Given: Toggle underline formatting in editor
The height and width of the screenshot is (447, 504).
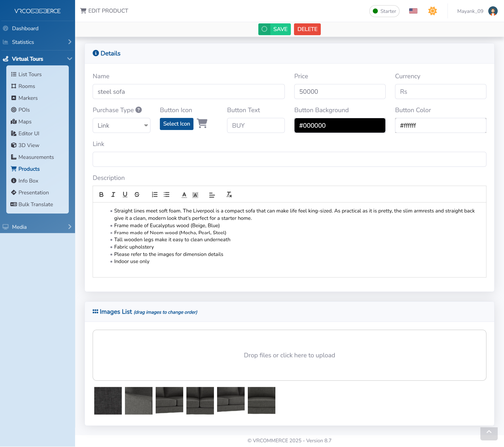Looking at the screenshot, I should 125,195.
